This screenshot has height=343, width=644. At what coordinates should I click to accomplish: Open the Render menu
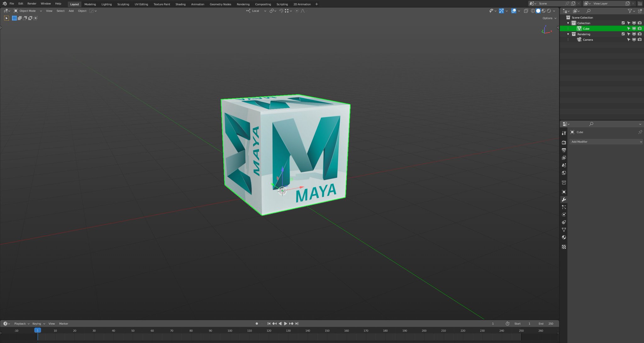coord(32,3)
